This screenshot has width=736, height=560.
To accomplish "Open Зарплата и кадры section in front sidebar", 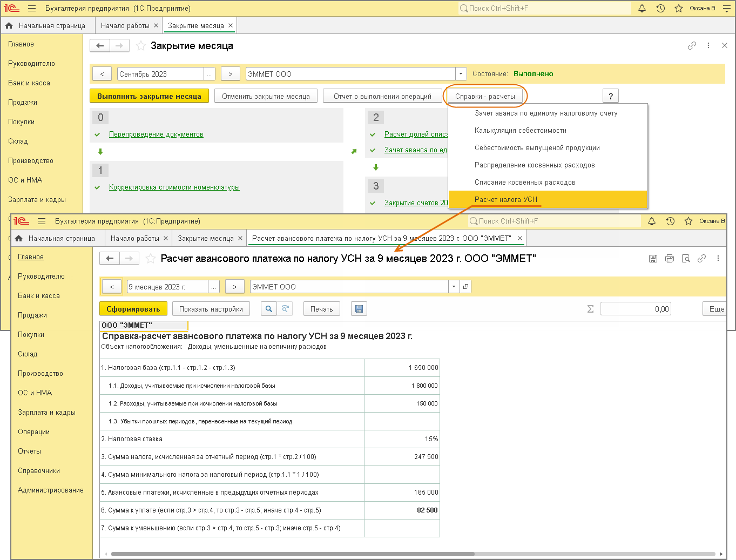I will click(46, 412).
